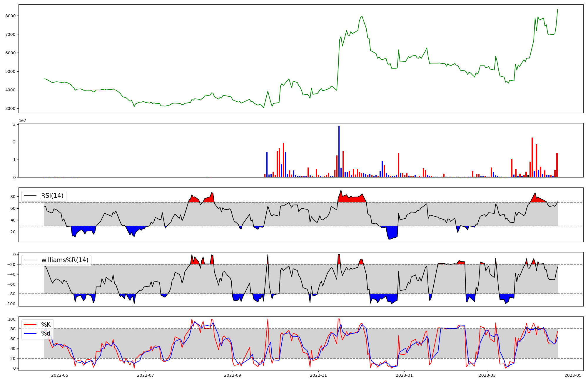Click the 40 tick on RSI axis
This screenshot has height=382, width=588.
(x=13, y=220)
